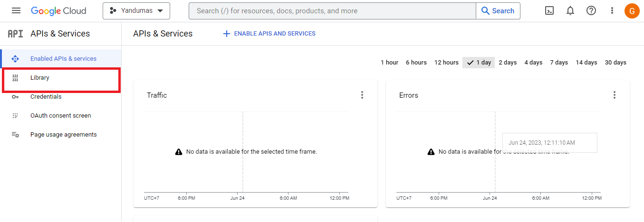Open OAuth consent screen page

click(61, 115)
